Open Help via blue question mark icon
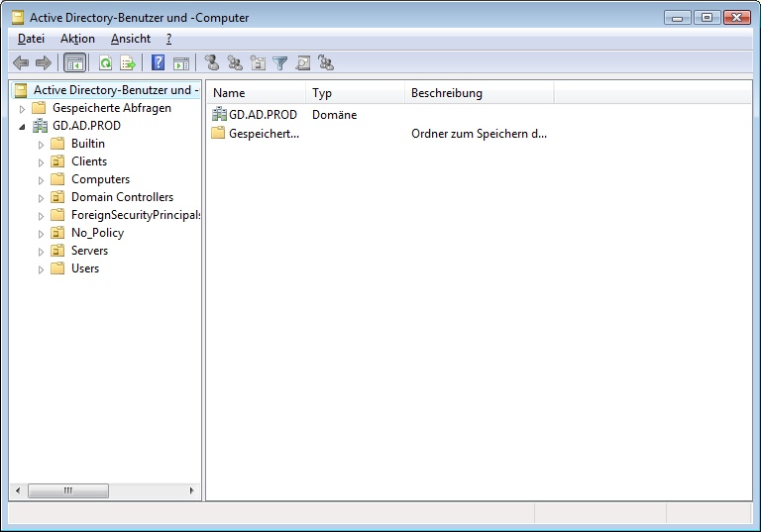 coord(158,63)
